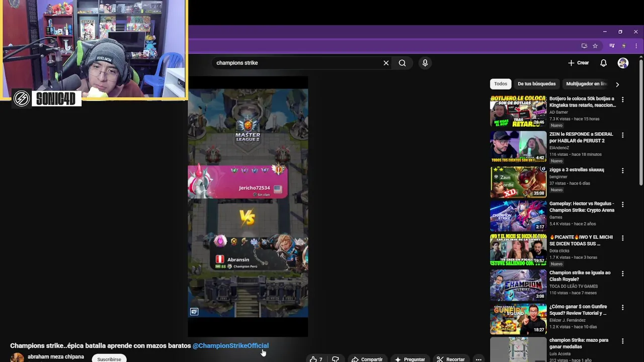
Task: Clear the 'champions strike' search text
Action: (x=386, y=63)
